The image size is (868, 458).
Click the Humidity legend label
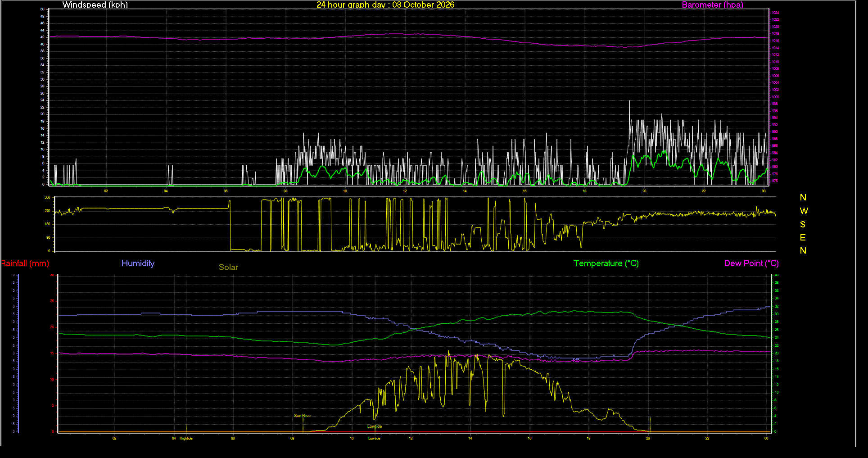(x=138, y=263)
